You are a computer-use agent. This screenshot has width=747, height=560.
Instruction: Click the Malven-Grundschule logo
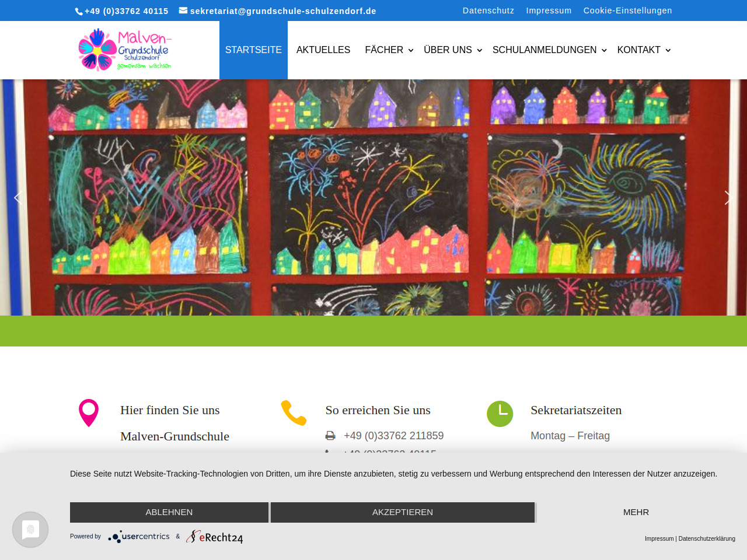coord(125,50)
